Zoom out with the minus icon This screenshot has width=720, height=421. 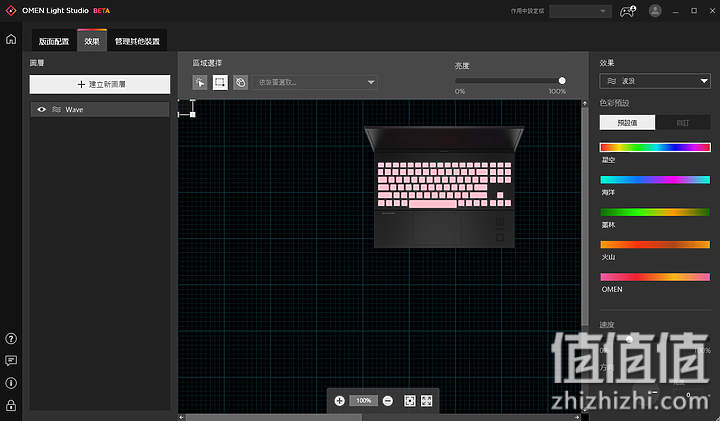click(388, 401)
